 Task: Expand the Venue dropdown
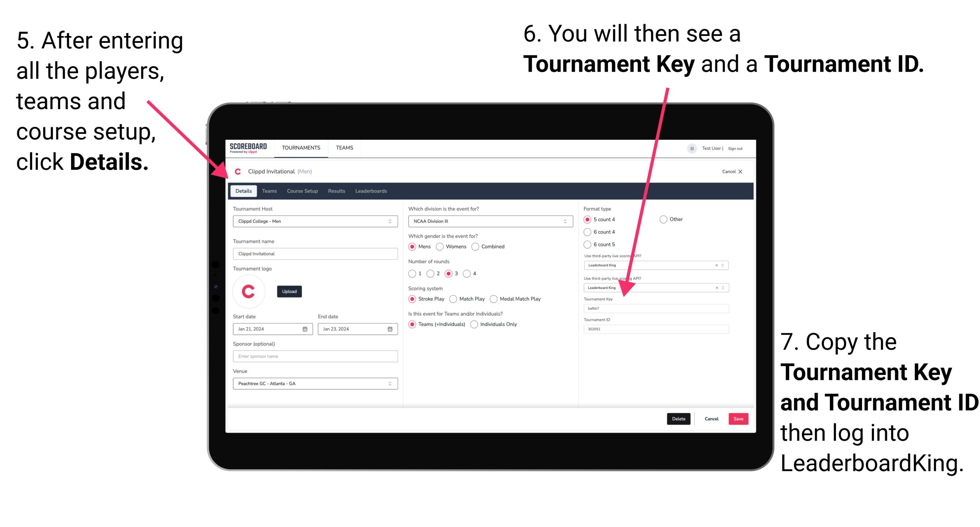[x=390, y=383]
